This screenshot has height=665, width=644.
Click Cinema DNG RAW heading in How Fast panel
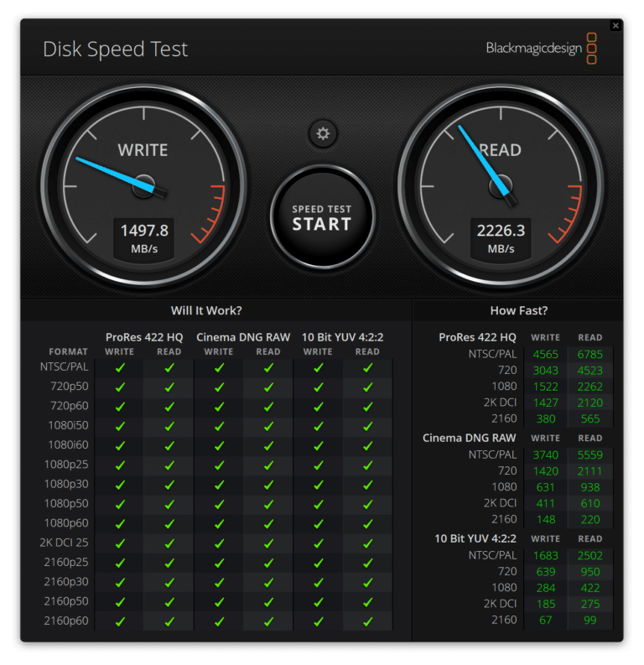coord(470,438)
